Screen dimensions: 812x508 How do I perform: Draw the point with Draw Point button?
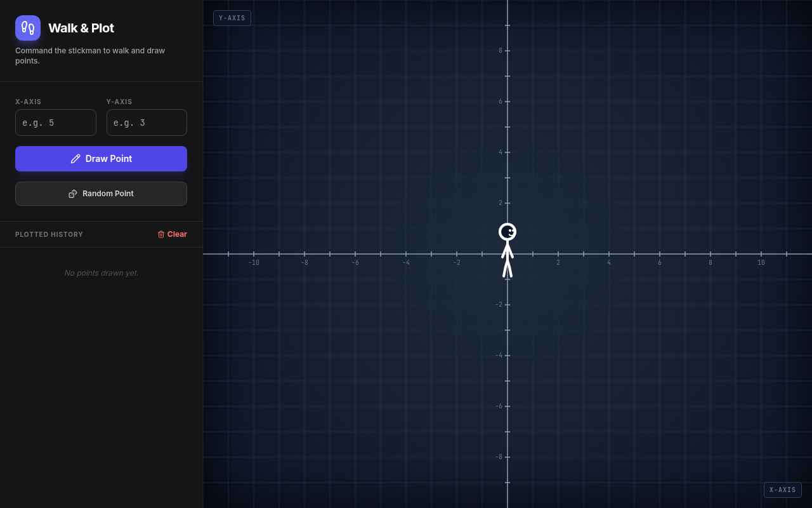pos(101,159)
